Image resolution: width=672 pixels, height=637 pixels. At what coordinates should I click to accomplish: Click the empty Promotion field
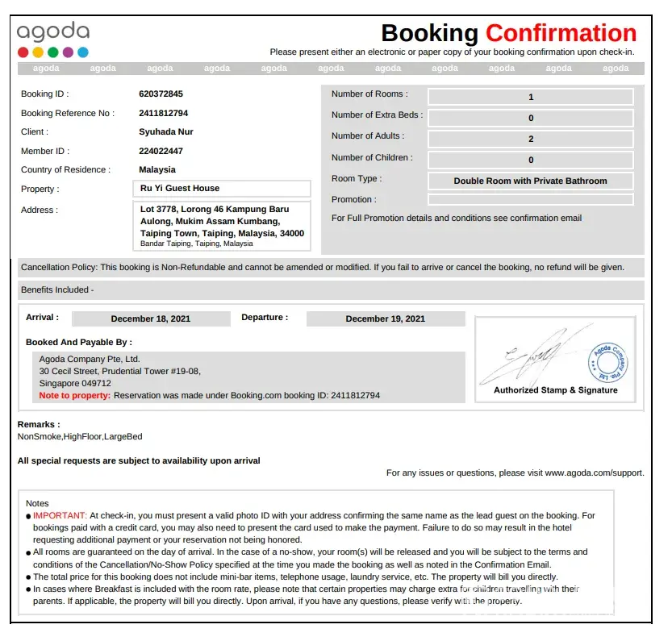pyautogui.click(x=530, y=199)
